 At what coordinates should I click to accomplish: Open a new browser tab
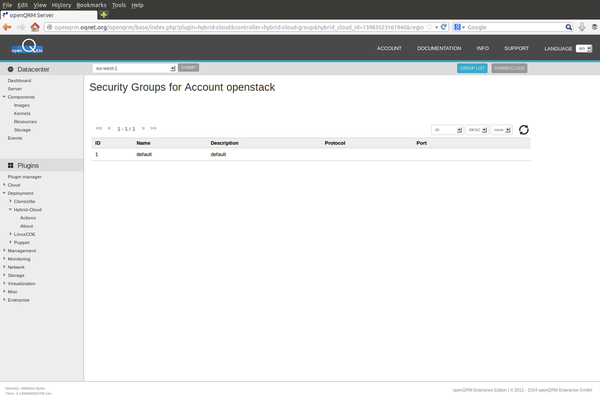click(104, 15)
